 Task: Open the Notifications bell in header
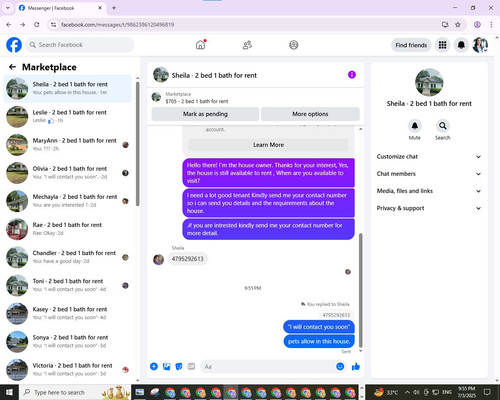[x=461, y=45]
